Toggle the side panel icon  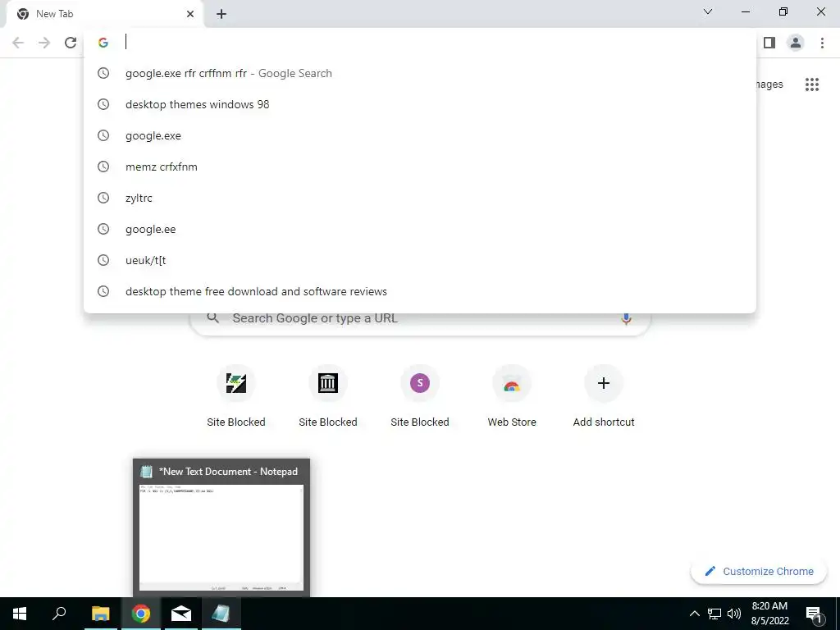coord(769,43)
